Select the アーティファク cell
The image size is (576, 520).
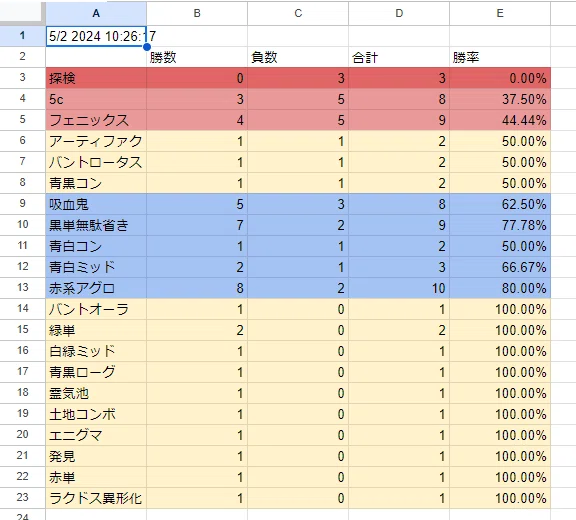pos(96,141)
